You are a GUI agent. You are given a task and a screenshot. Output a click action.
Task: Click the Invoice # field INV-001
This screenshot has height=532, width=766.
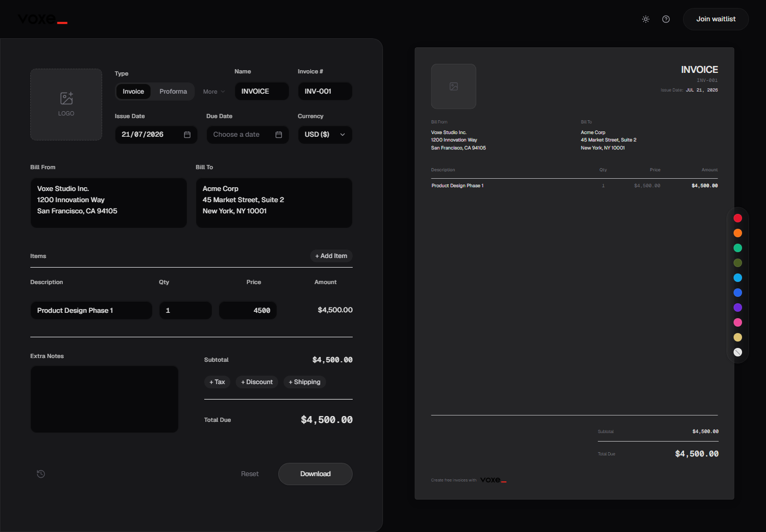325,92
